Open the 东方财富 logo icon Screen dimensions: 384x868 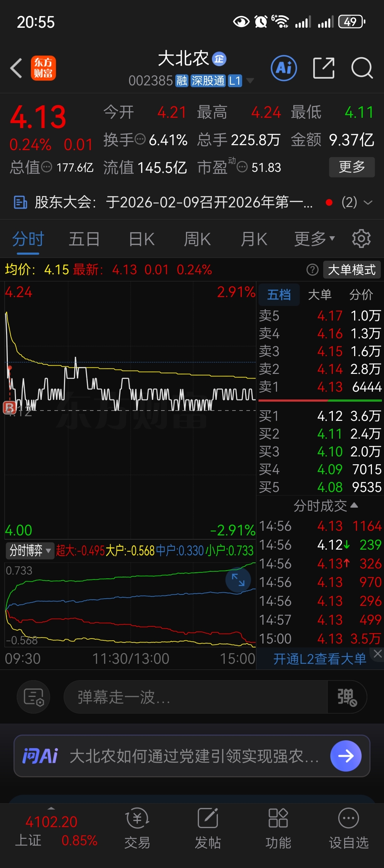tap(43, 68)
